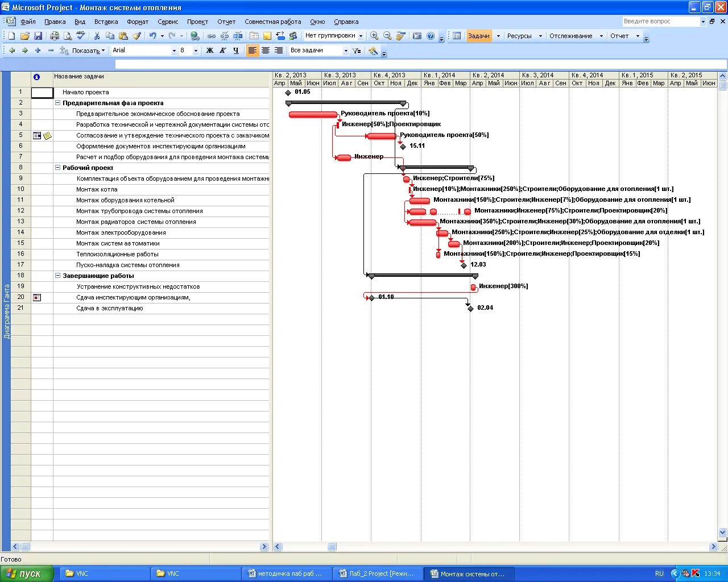728x582 pixels.
Task: Open an existing project file
Action: click(24, 36)
